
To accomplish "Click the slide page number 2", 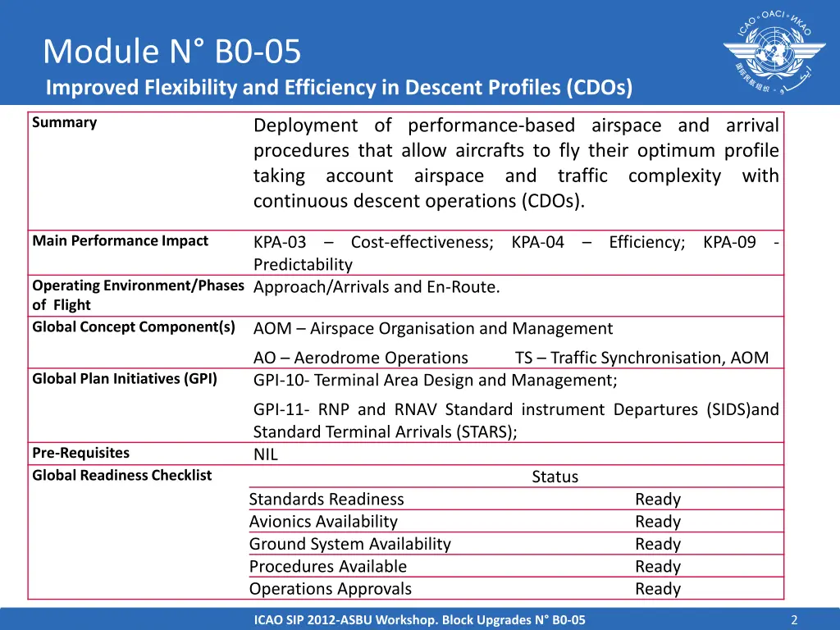I will tap(794, 620).
